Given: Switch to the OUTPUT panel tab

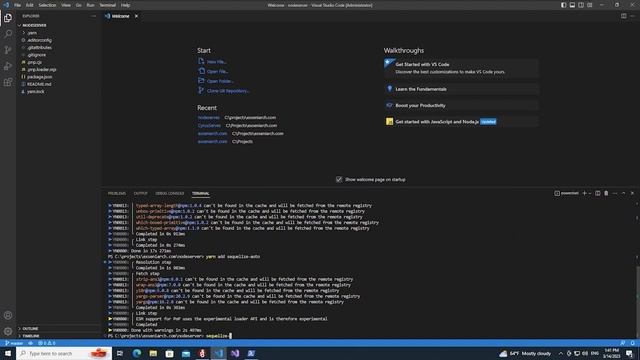Looking at the screenshot, I should (140, 193).
